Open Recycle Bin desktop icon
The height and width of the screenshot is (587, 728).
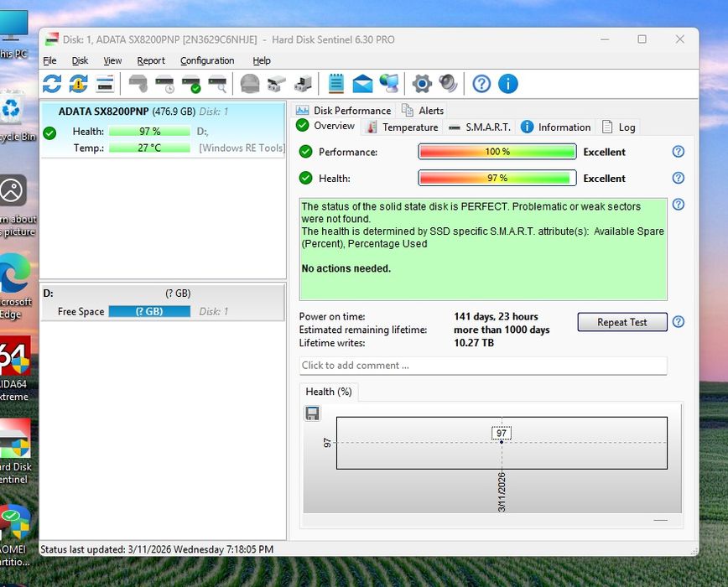15,117
